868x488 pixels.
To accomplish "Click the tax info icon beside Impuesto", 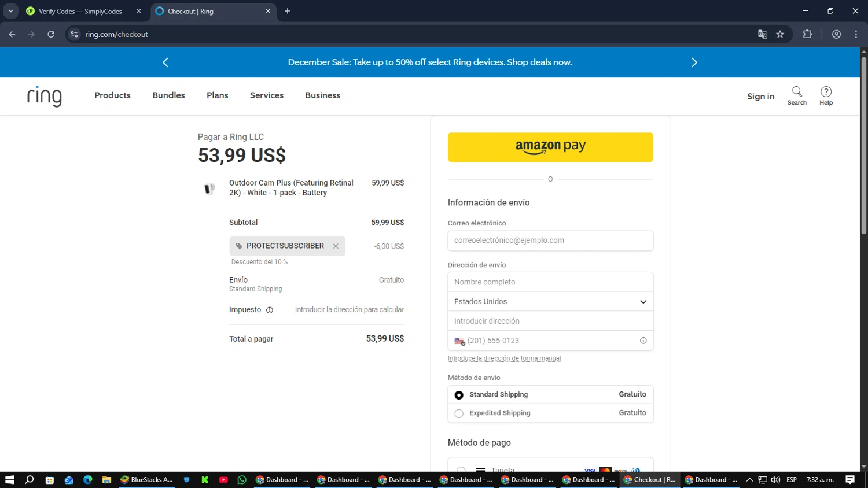I will [269, 310].
